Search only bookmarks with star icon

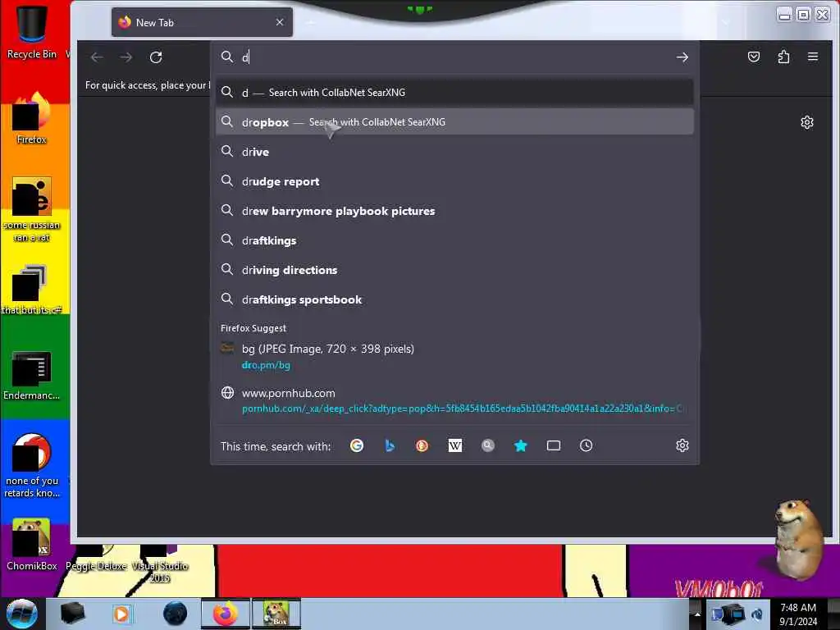click(521, 445)
